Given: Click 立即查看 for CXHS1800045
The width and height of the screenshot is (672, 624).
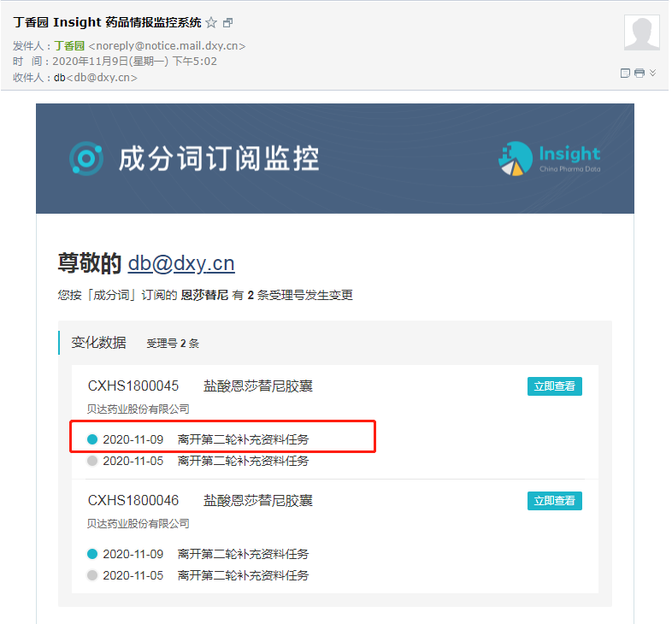Looking at the screenshot, I should 555,386.
